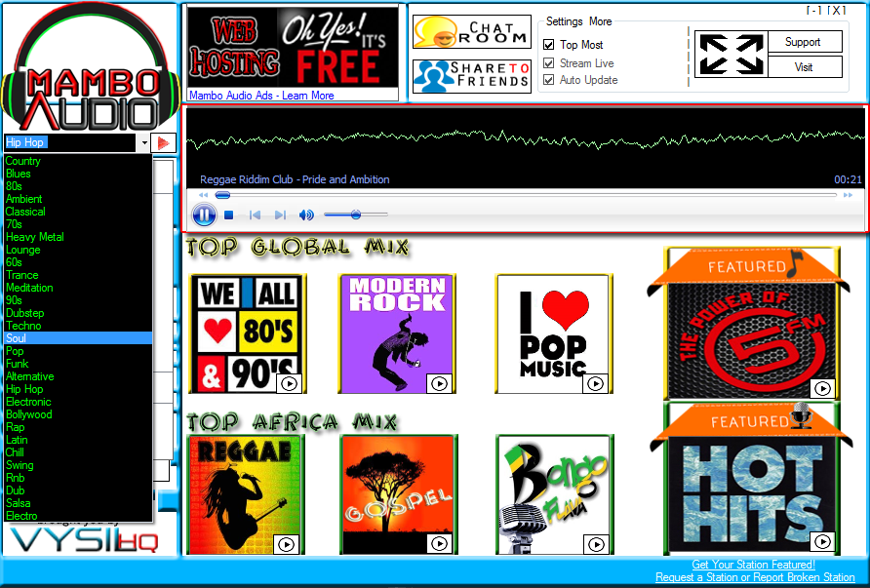Select Blues from the genre list
This screenshot has width=870, height=588.
click(x=78, y=174)
